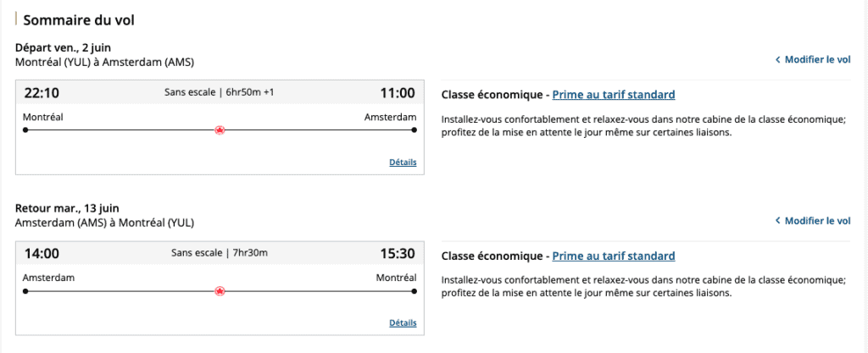The image size is (868, 353).
Task: Select the Amsterdam origin dot on the return line
Action: click(x=25, y=291)
